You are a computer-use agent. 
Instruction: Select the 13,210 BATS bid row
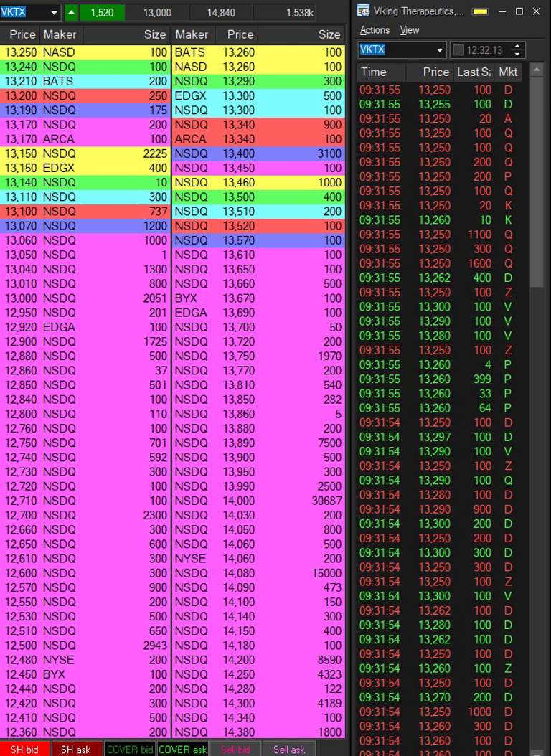tap(85, 81)
